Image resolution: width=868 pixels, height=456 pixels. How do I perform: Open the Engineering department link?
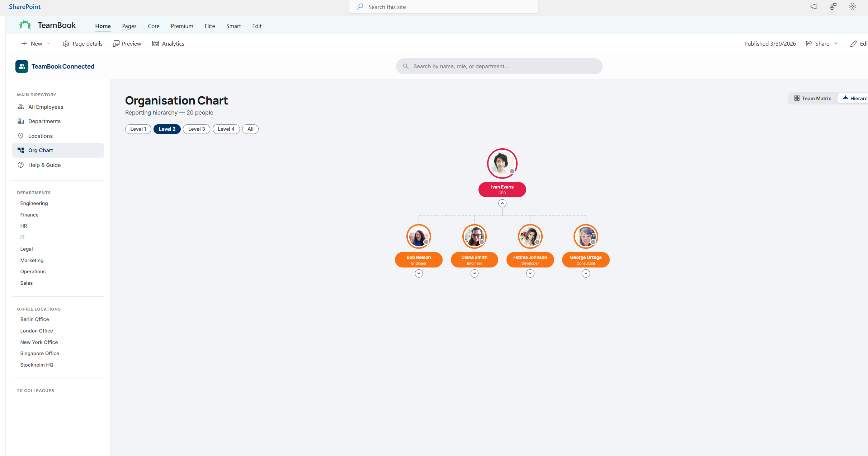(x=34, y=203)
